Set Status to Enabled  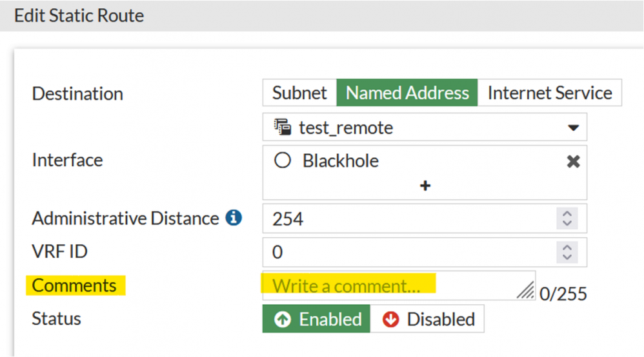pos(316,320)
